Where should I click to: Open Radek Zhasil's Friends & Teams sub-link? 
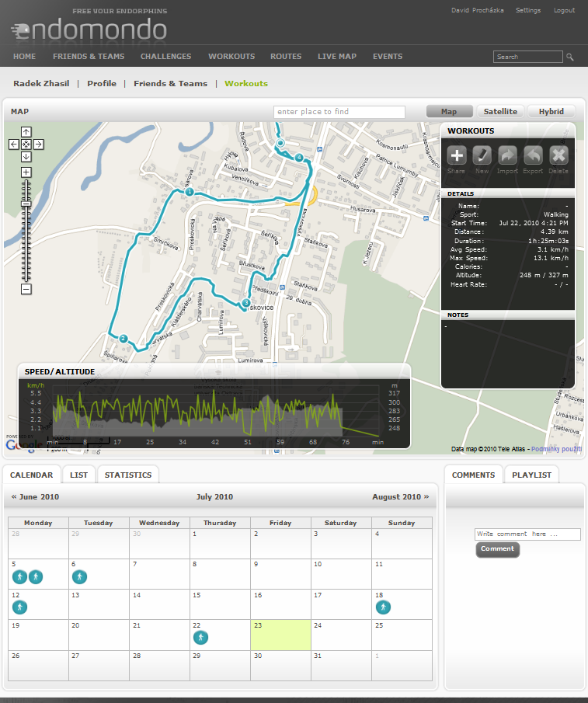pyautogui.click(x=170, y=83)
